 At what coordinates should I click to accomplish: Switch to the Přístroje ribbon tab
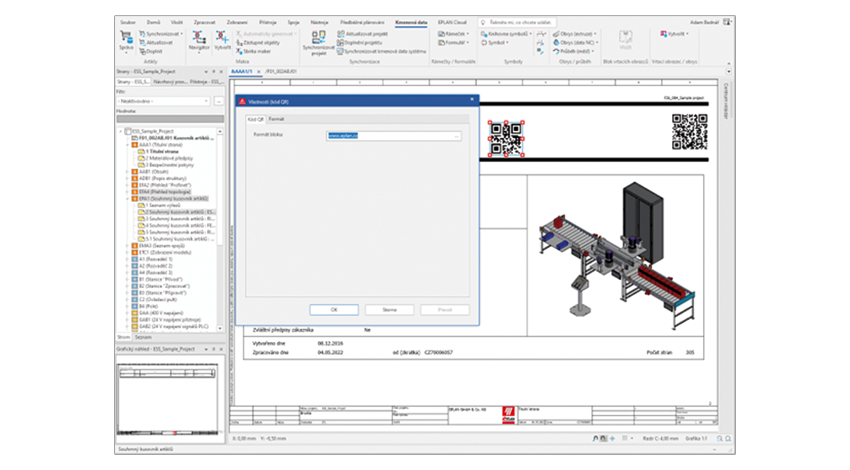click(x=268, y=22)
